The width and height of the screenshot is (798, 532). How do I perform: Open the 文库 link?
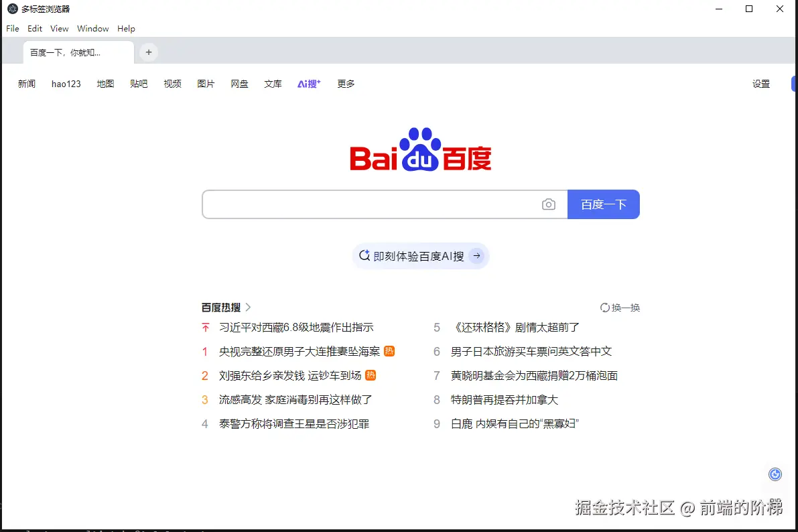tap(273, 84)
